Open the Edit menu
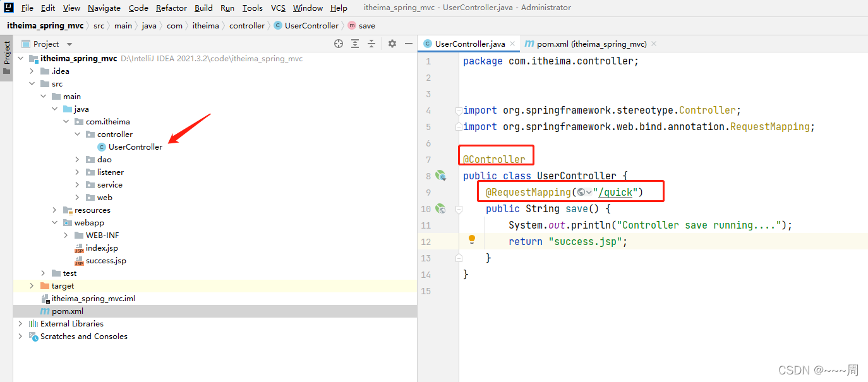This screenshot has width=868, height=382. click(48, 8)
